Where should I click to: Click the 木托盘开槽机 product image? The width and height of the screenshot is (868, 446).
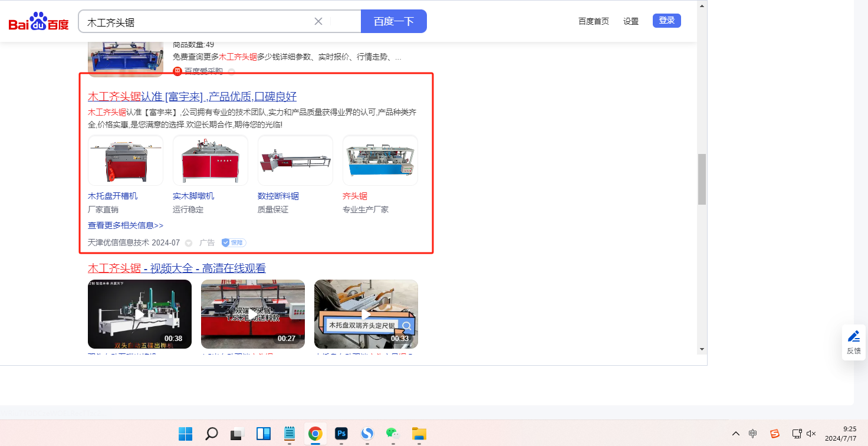click(x=126, y=160)
